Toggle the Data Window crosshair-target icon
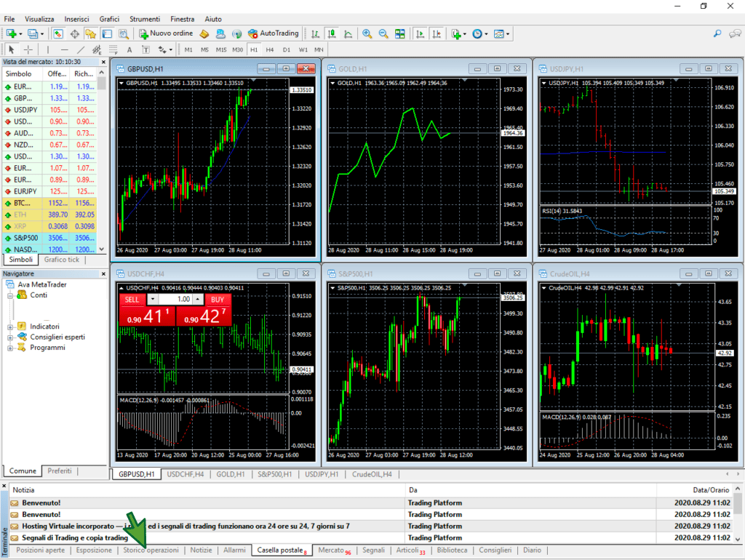Viewport: 745px width, 560px height. 75,33
